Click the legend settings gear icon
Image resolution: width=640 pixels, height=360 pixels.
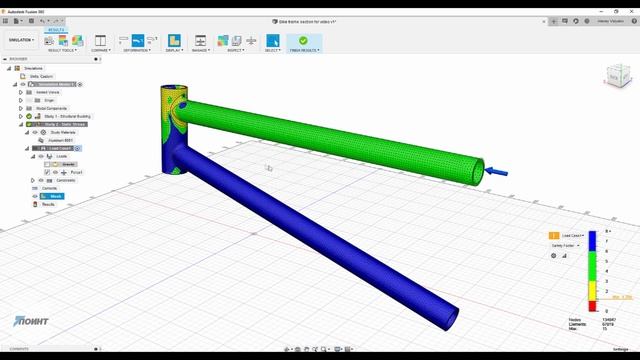(x=553, y=256)
